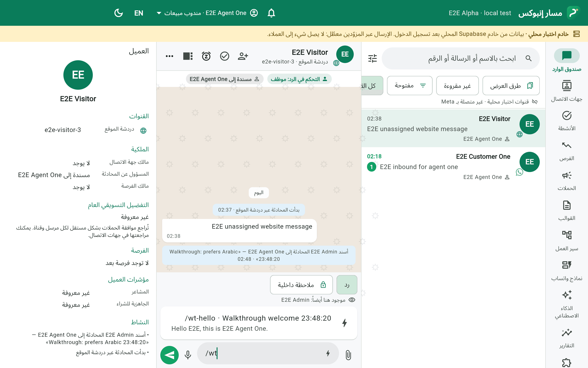This screenshot has height=368, width=588.
Task: Toggle dark mode moon icon
Action: (x=119, y=13)
